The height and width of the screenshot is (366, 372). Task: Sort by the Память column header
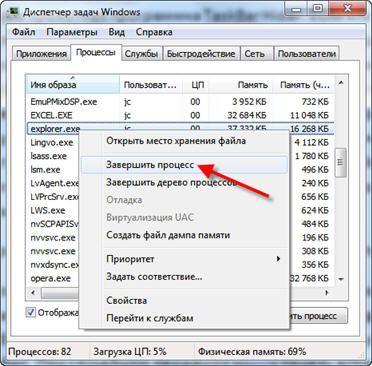[242, 85]
